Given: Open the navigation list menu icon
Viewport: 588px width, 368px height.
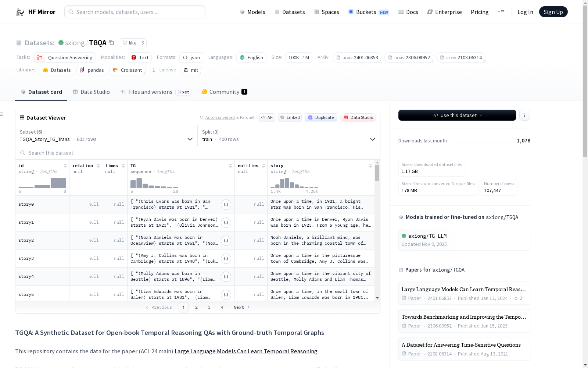Looking at the screenshot, I should 501,12.
